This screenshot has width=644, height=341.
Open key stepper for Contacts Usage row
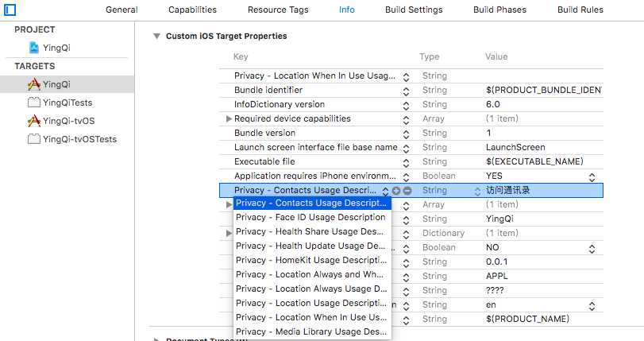coord(385,191)
